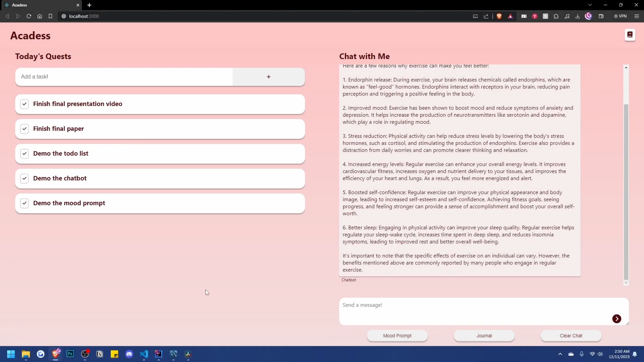
Task: Toggle Demo the chatbot checkbox
Action: tap(24, 178)
